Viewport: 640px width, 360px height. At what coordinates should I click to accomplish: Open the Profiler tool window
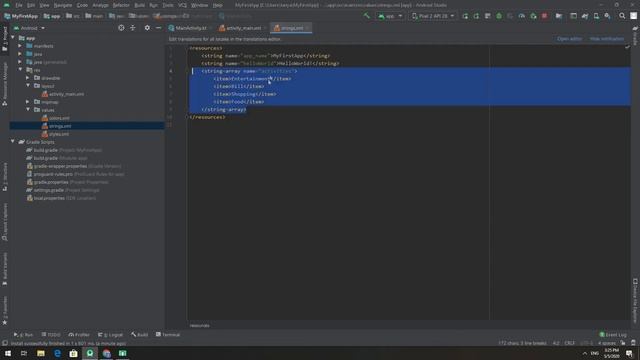point(79,335)
